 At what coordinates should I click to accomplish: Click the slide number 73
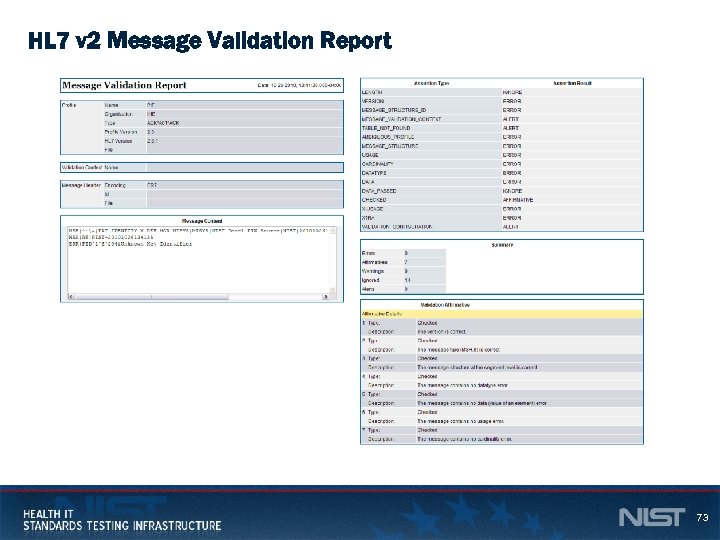pos(703,518)
